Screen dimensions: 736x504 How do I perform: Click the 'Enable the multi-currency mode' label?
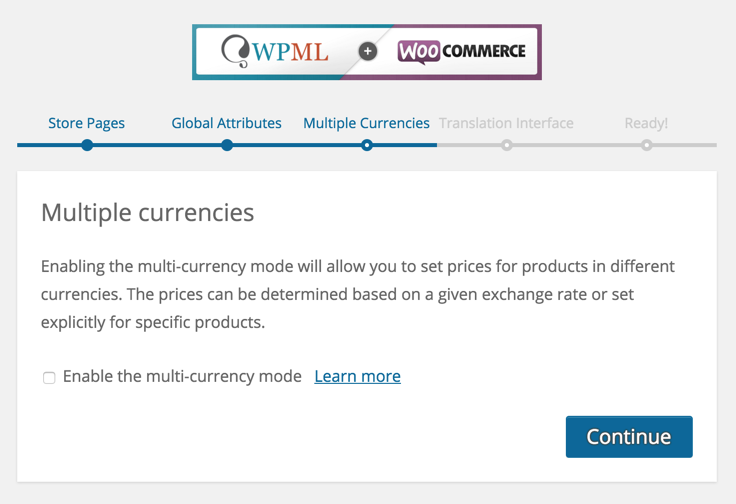182,376
